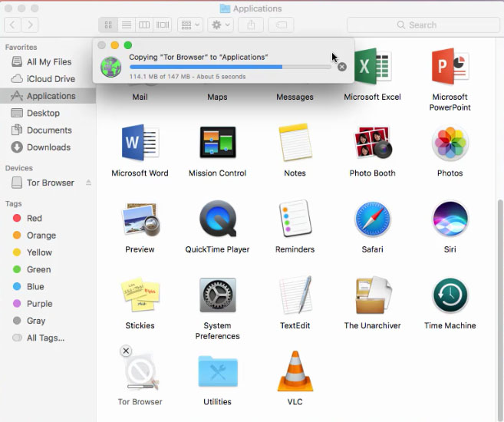Launch QuickTime Player icon
504x422 pixels.
click(x=218, y=219)
